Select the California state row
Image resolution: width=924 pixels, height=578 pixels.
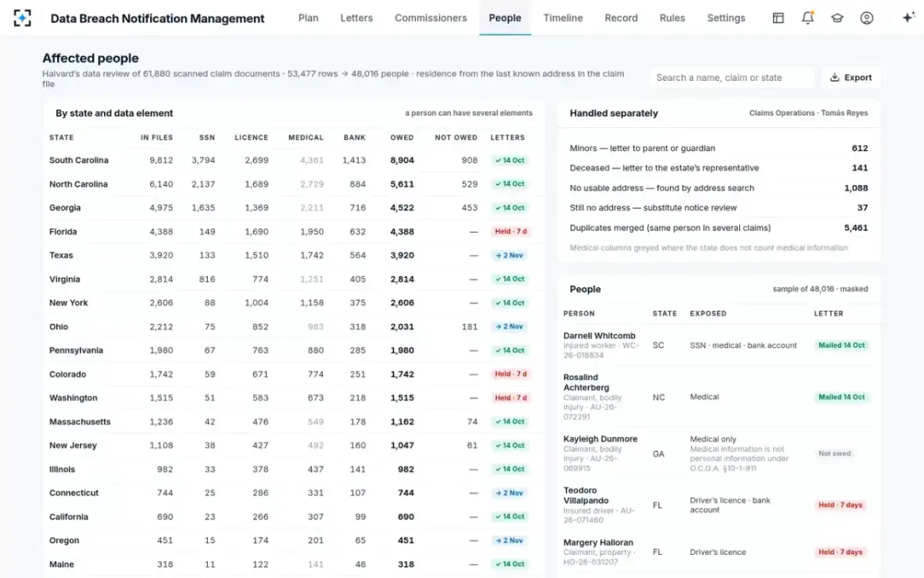click(293, 516)
